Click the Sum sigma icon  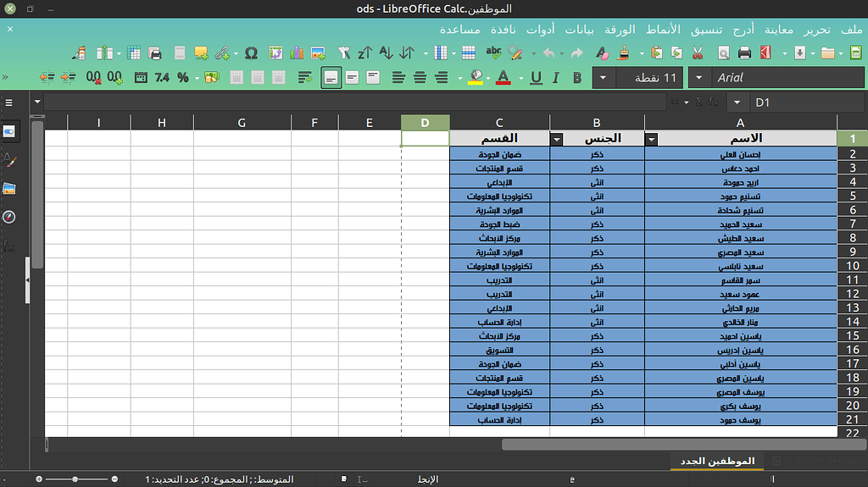698,102
